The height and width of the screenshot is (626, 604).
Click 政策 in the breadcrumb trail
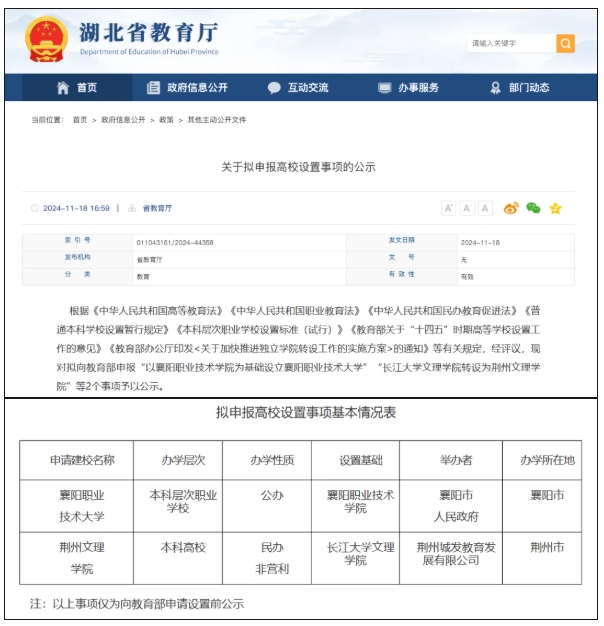coord(166,120)
